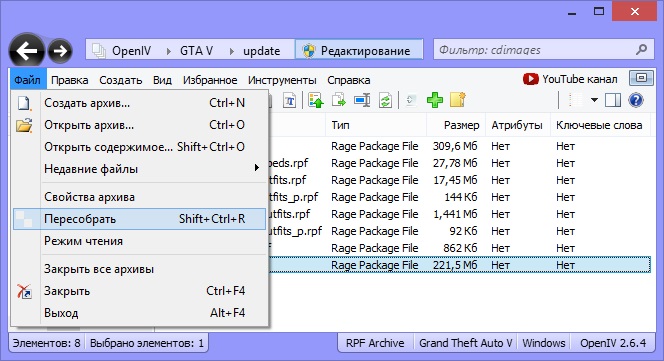Screen dimensions: 664x361
Task: Sort by the Ключевые слова column header
Action: point(599,125)
